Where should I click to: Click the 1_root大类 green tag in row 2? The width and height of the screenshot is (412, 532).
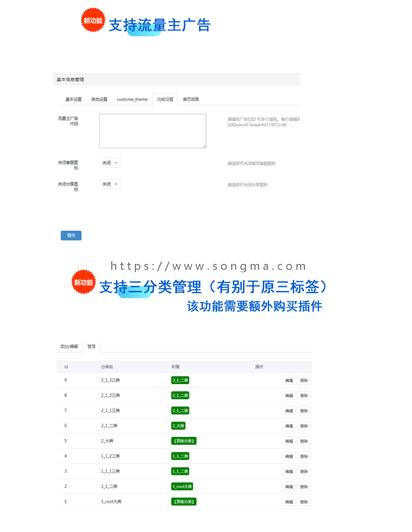click(x=182, y=487)
